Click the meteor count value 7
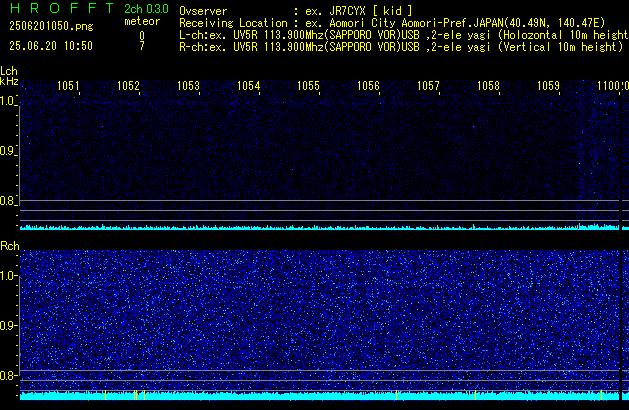Screen dimensions: 629x410 (142, 46)
